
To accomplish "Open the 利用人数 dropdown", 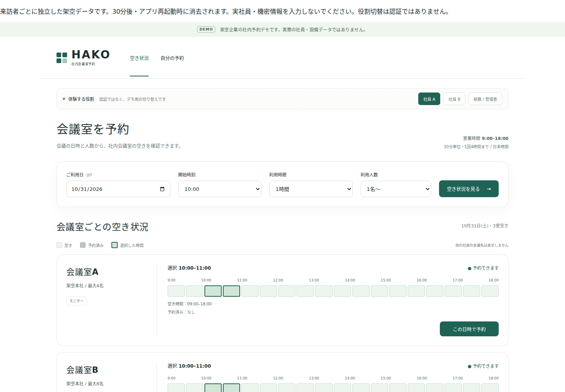I will [396, 189].
